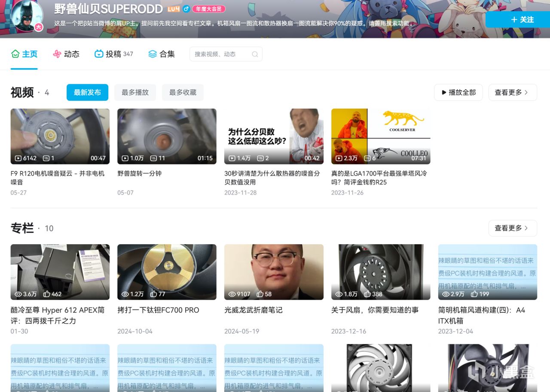Click the LV4 level badge
Image resolution: width=550 pixels, height=392 pixels.
[x=173, y=9]
